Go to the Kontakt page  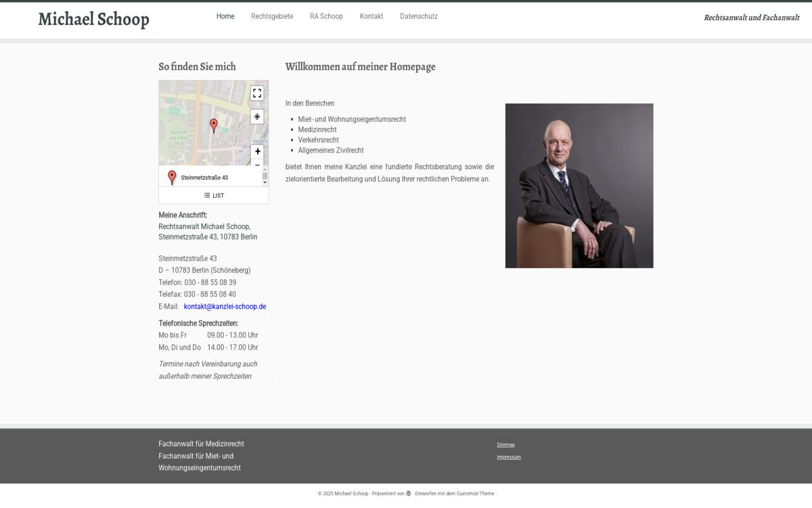pos(371,16)
